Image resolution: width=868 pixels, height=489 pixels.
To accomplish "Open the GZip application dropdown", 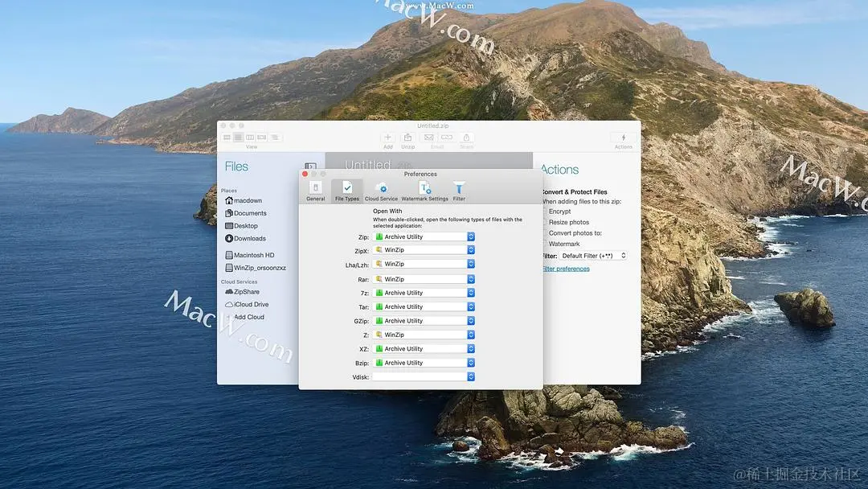I will click(x=424, y=321).
